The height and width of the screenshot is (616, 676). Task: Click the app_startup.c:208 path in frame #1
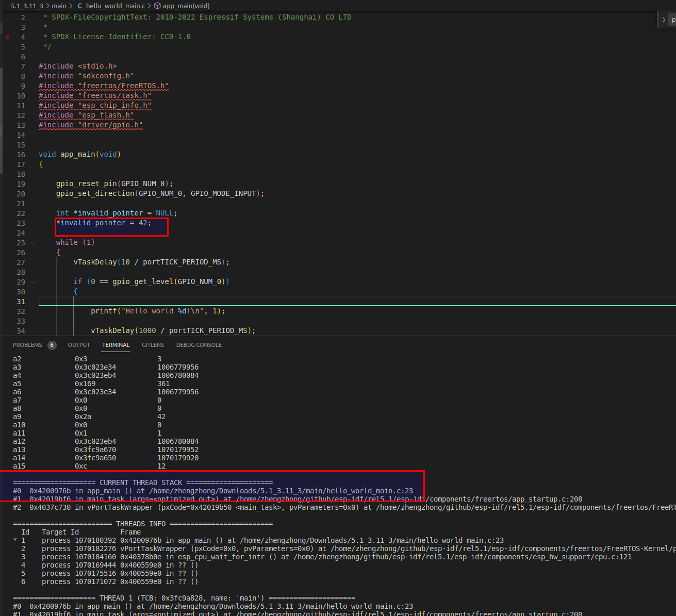pyautogui.click(x=409, y=499)
